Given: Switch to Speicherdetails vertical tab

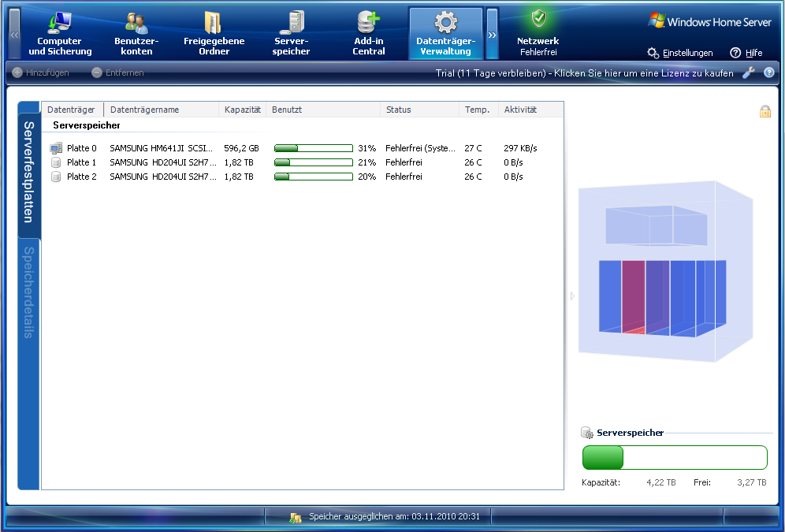Looking at the screenshot, I should (x=29, y=292).
